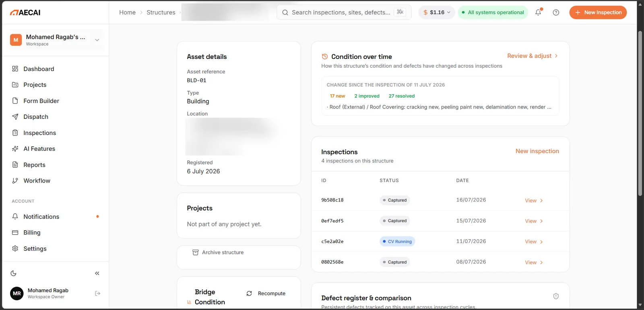Click New inspection link in Inspections card
644x310 pixels.
click(537, 151)
